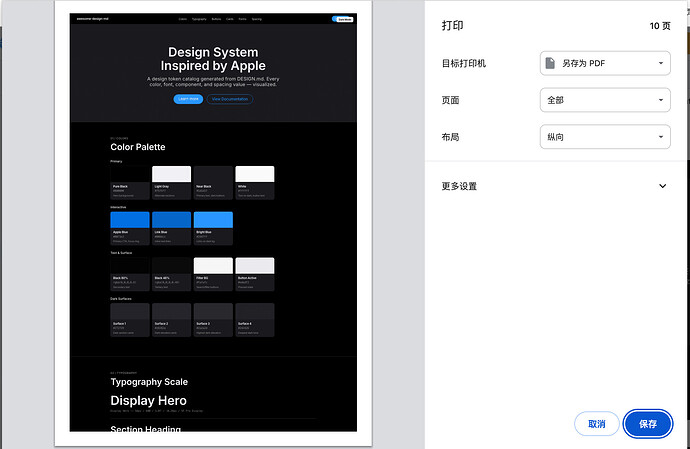Select the Pure Black color swatch
The height and width of the screenshot is (449, 690).
click(x=130, y=183)
